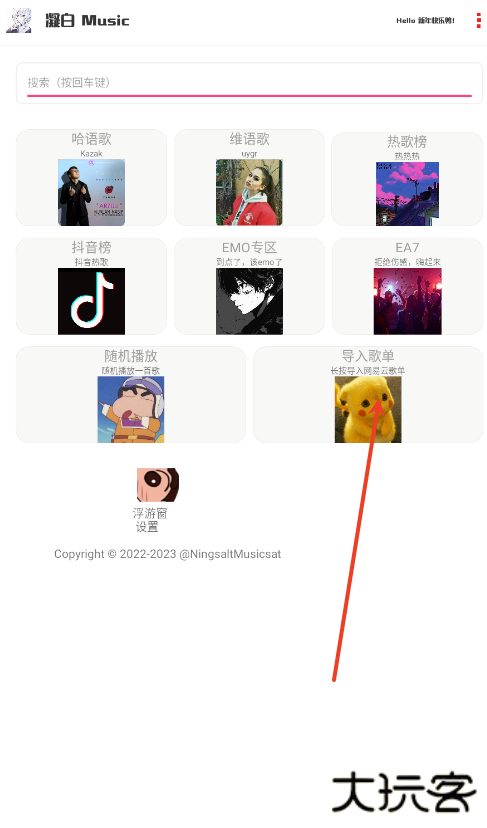Select the 热歌榜 pixel art cover
Viewport: 487px width, 828px height.
pos(407,194)
